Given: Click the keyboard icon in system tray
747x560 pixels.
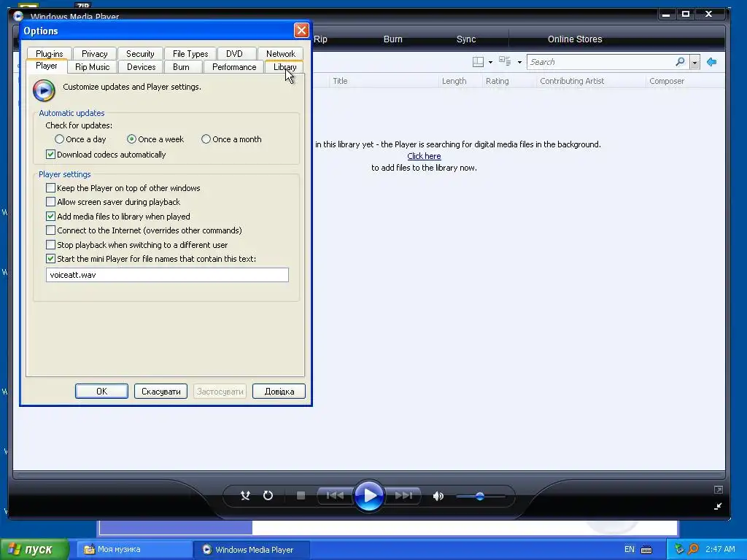Looking at the screenshot, I should [646, 550].
